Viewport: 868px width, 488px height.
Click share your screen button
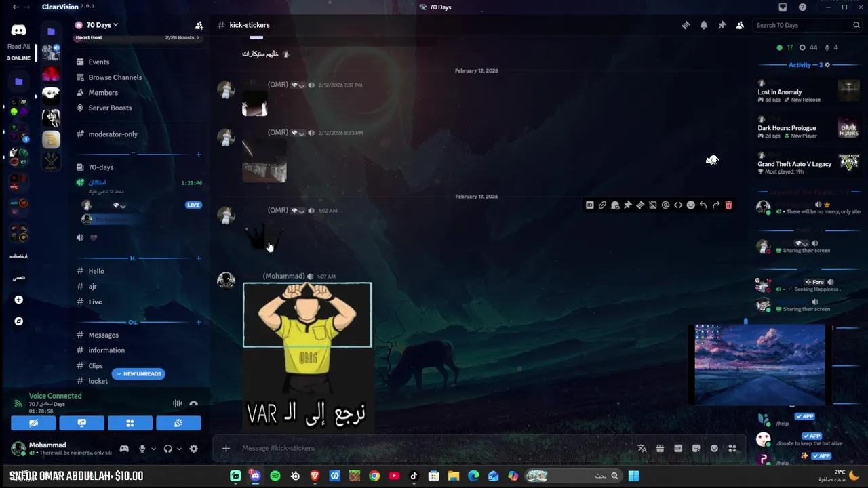pos(81,423)
